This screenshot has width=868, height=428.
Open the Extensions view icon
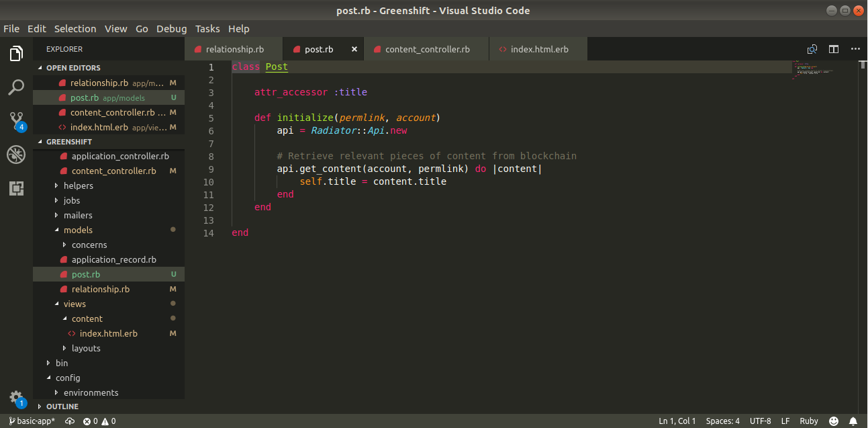(16, 189)
